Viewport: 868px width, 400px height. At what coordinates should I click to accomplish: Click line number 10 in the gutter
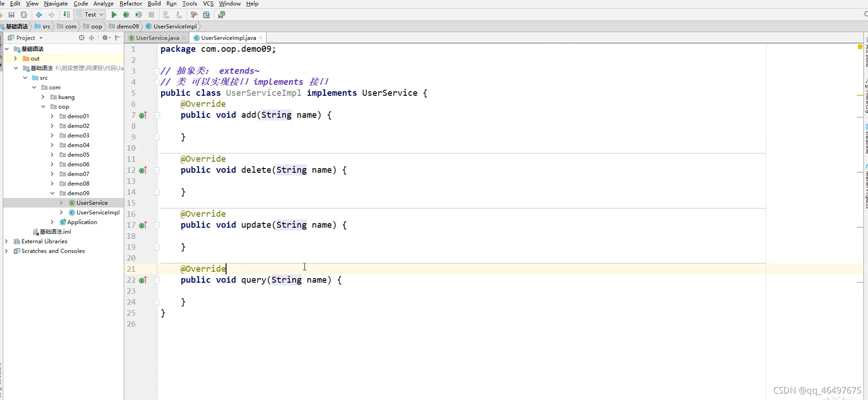click(x=131, y=148)
